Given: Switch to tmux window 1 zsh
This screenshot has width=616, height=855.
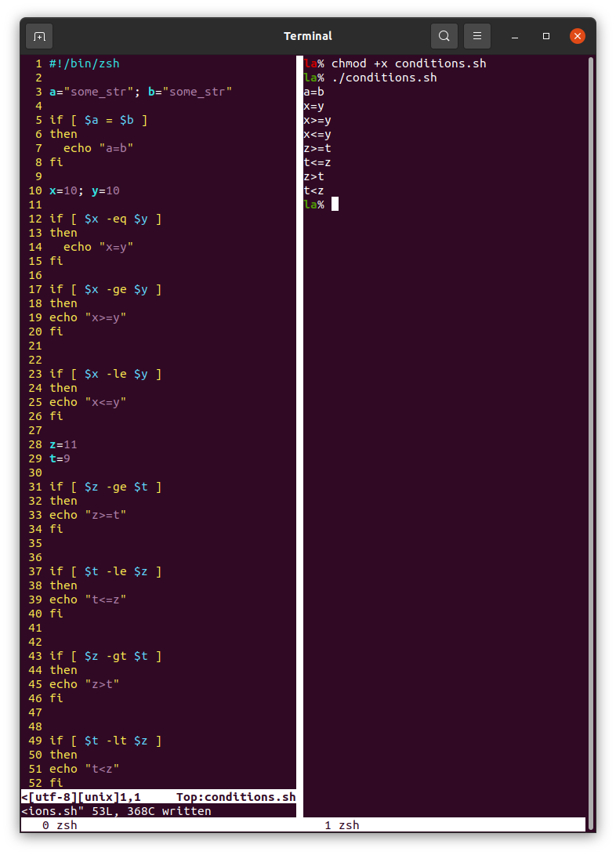Looking at the screenshot, I should (x=342, y=825).
